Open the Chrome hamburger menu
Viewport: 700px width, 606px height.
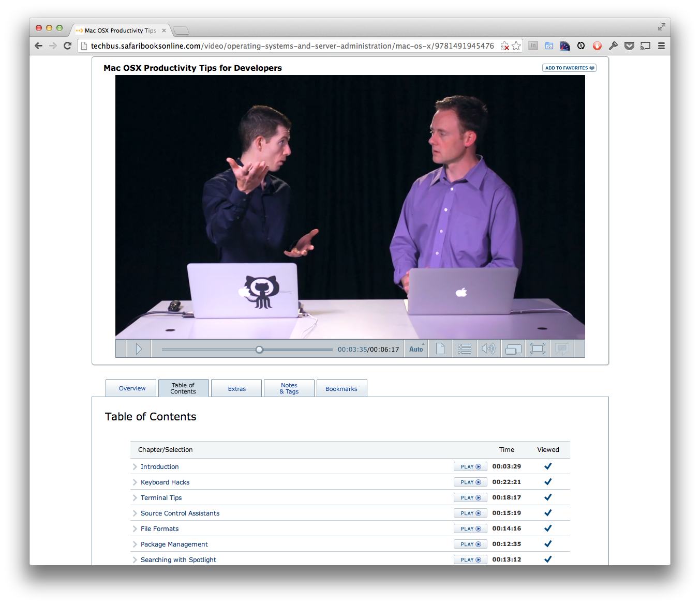coord(661,46)
